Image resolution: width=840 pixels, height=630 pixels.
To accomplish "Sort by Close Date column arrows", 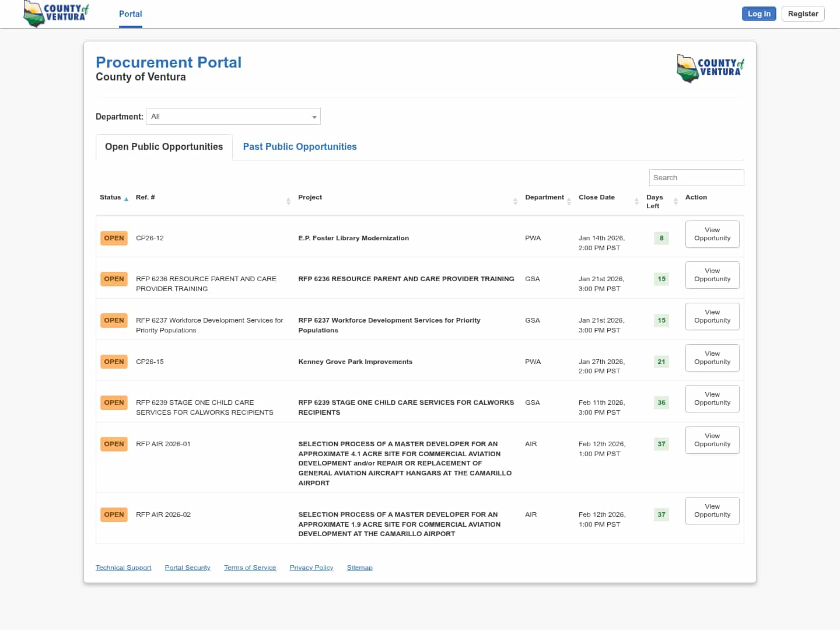I will tap(636, 201).
